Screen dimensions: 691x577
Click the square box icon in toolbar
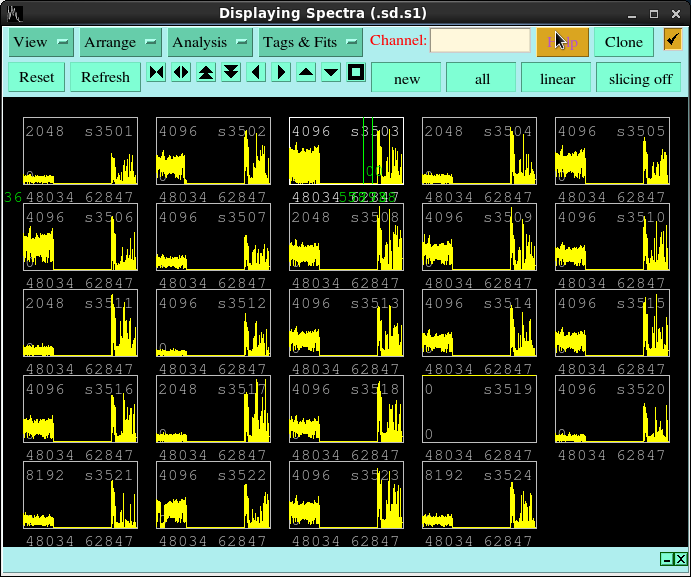click(356, 73)
